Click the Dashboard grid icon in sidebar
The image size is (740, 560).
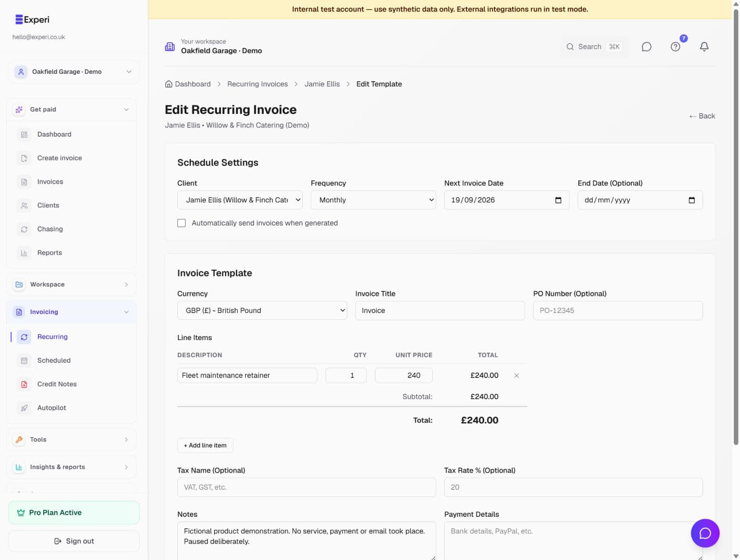click(x=24, y=135)
